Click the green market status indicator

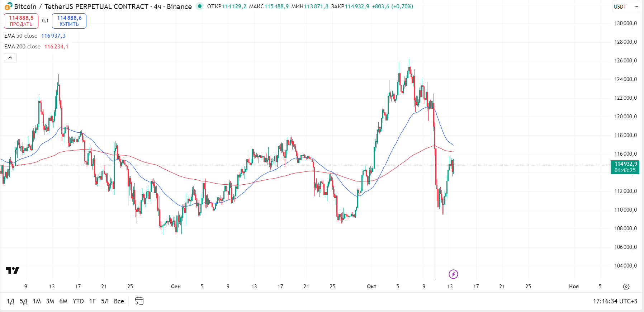click(x=200, y=6)
